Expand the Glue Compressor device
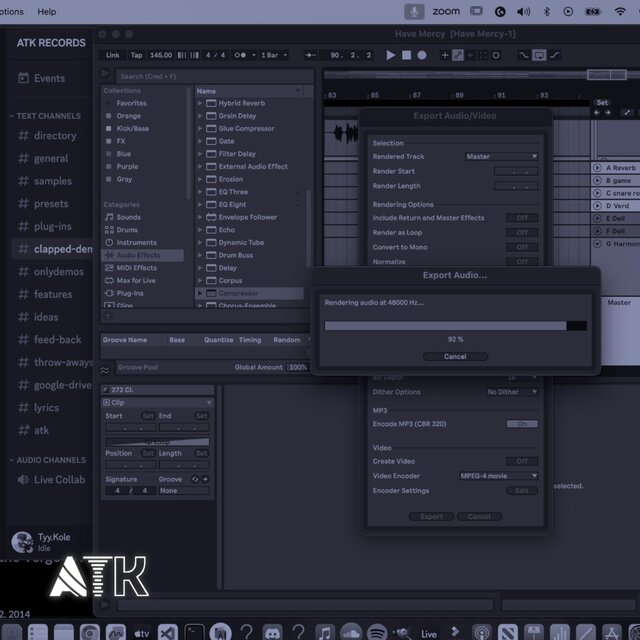Screen dimensions: 640x640 200,129
